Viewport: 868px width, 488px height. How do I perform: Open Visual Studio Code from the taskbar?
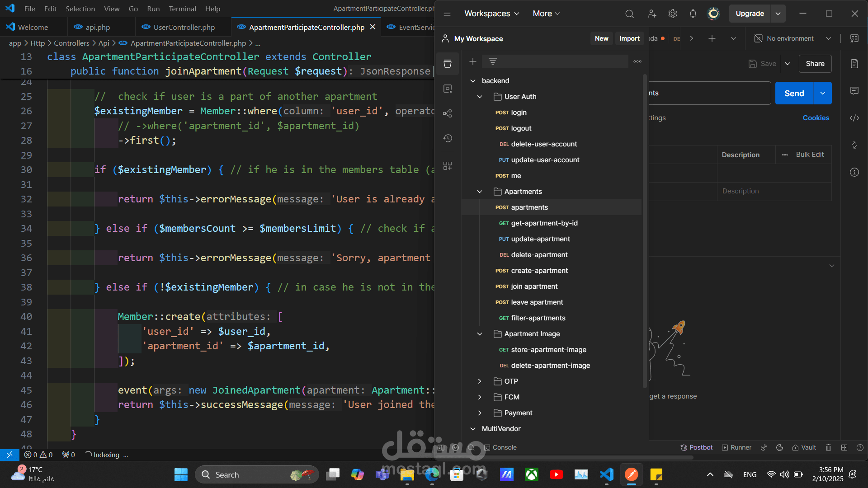pos(606,474)
